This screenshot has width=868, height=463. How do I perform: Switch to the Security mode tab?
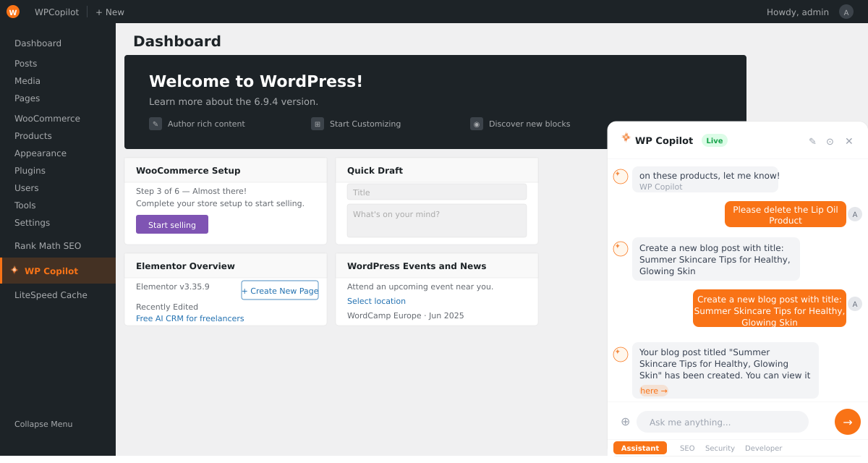tap(720, 448)
